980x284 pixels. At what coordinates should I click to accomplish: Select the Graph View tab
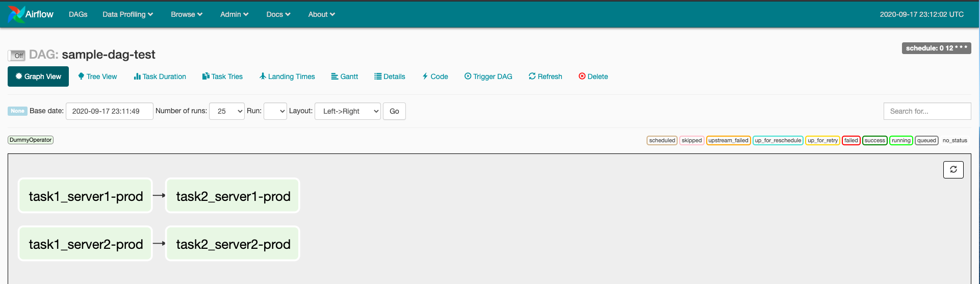[x=38, y=76]
